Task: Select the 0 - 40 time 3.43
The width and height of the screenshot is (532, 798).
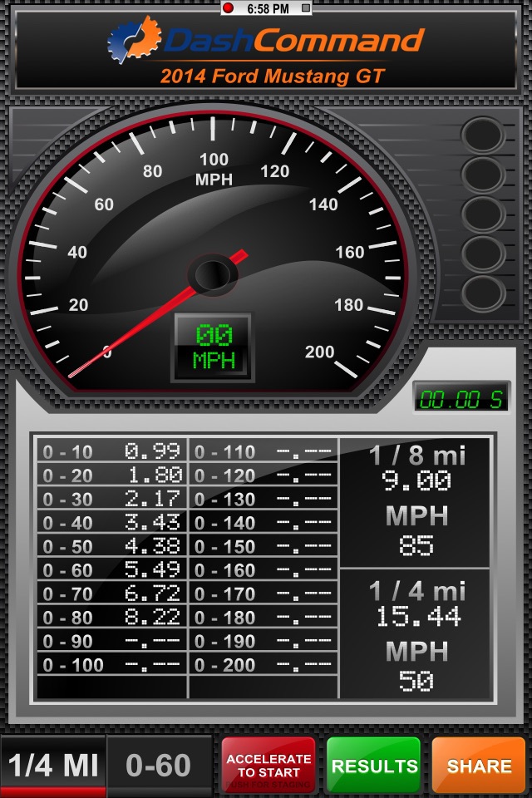Action: click(x=152, y=522)
